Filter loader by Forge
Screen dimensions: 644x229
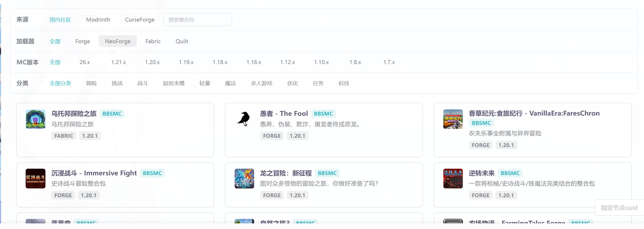coord(83,41)
